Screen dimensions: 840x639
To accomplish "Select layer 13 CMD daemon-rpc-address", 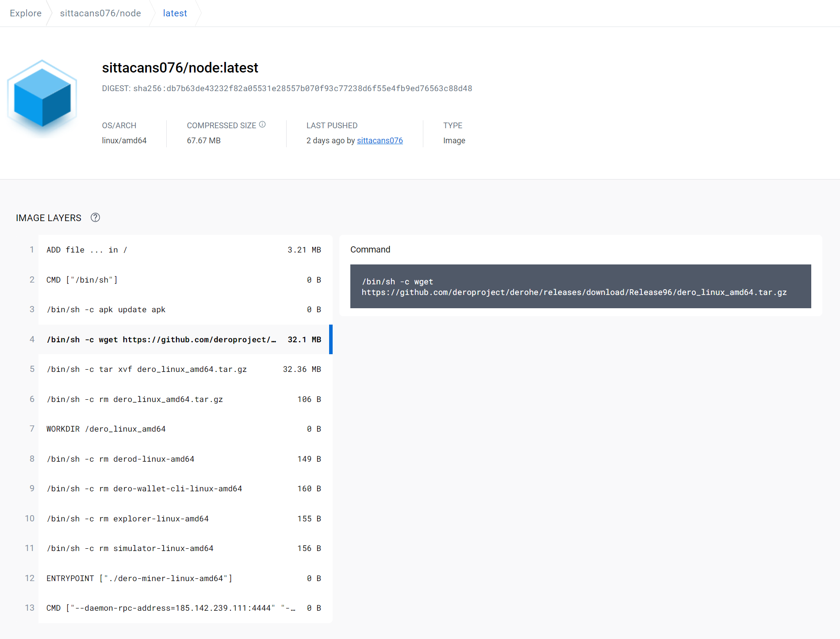I will coord(185,608).
